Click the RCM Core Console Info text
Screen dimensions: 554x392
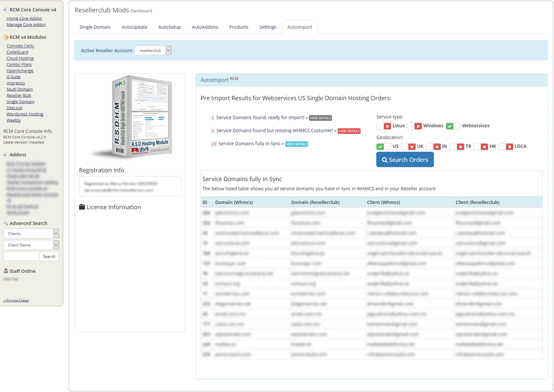[x=28, y=131]
